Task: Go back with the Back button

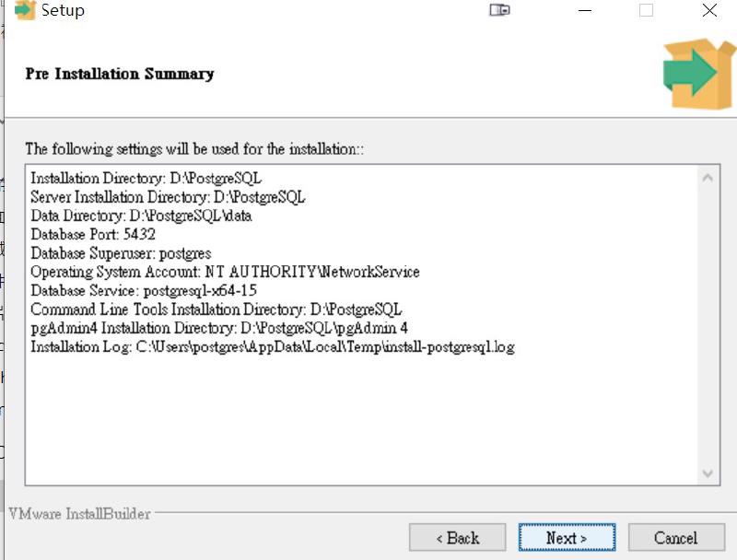Action: point(457,538)
